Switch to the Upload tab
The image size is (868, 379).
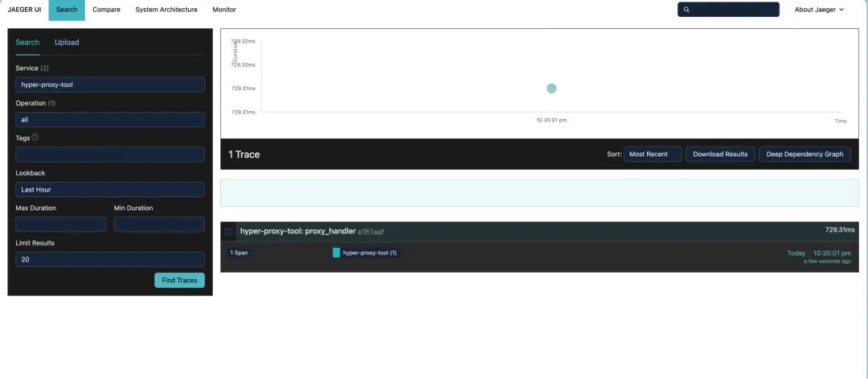tap(67, 43)
